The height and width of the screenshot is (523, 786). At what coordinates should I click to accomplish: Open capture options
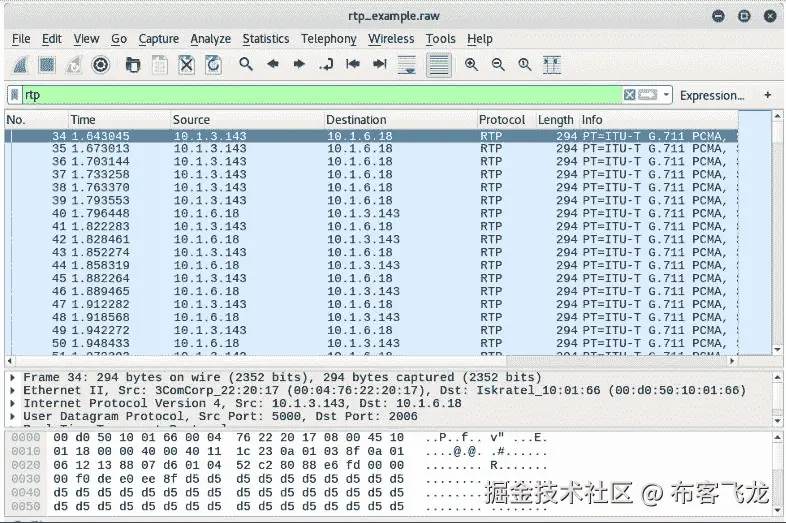(101, 65)
